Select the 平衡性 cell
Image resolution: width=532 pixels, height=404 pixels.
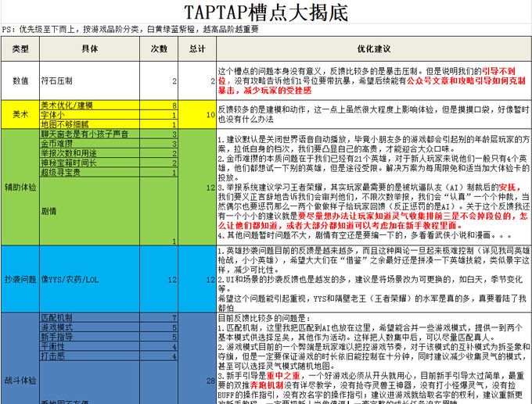(89, 346)
